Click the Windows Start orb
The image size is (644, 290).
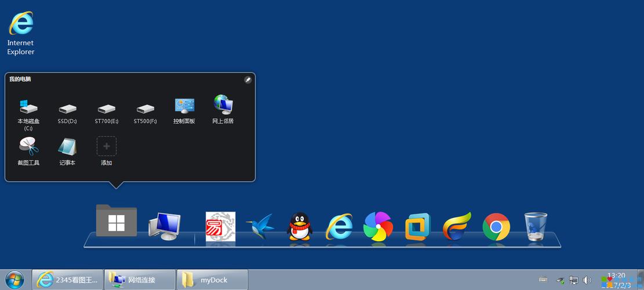pyautogui.click(x=15, y=280)
